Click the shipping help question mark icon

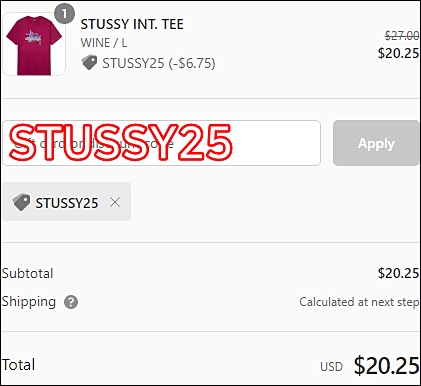(x=71, y=302)
